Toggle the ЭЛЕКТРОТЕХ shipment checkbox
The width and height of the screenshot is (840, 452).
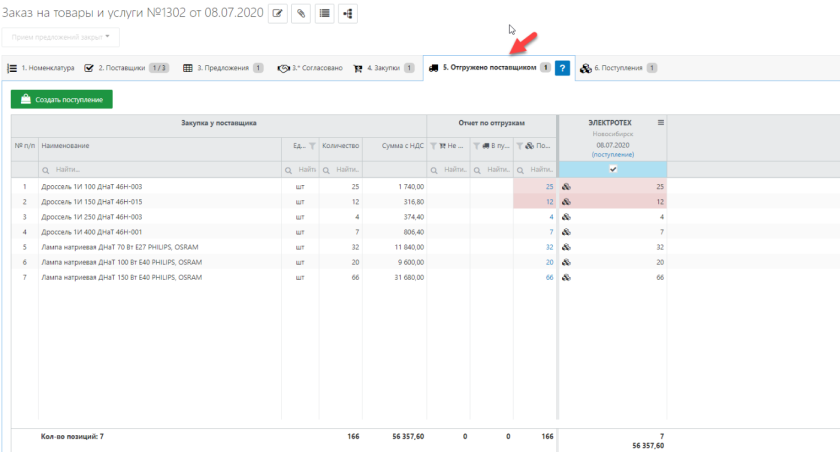click(x=613, y=169)
